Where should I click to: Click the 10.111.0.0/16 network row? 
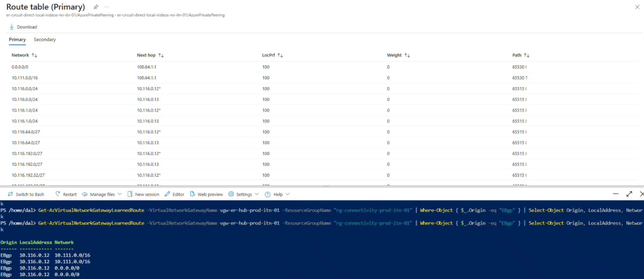(x=25, y=78)
